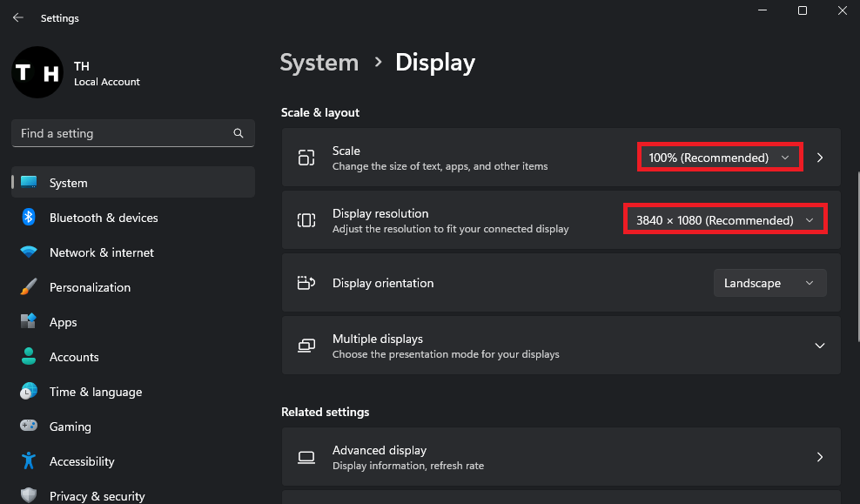Open Advanced display settings

(x=561, y=457)
